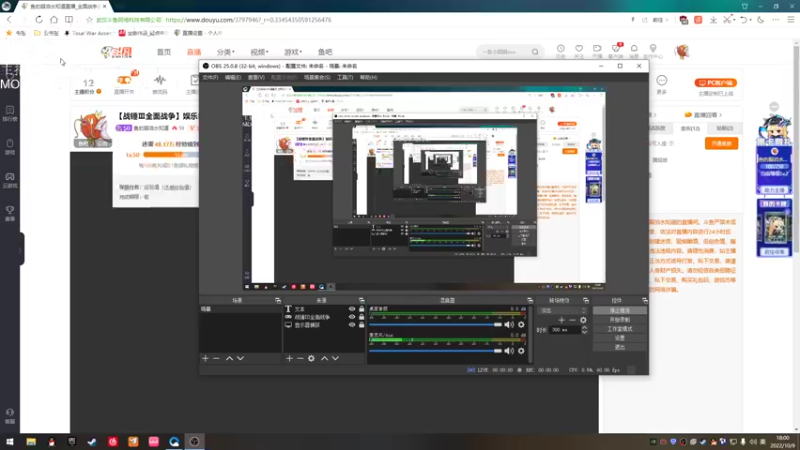800x450 pixels.
Task: Move scene down with arrow in Scenes panel
Action: [x=240, y=359]
